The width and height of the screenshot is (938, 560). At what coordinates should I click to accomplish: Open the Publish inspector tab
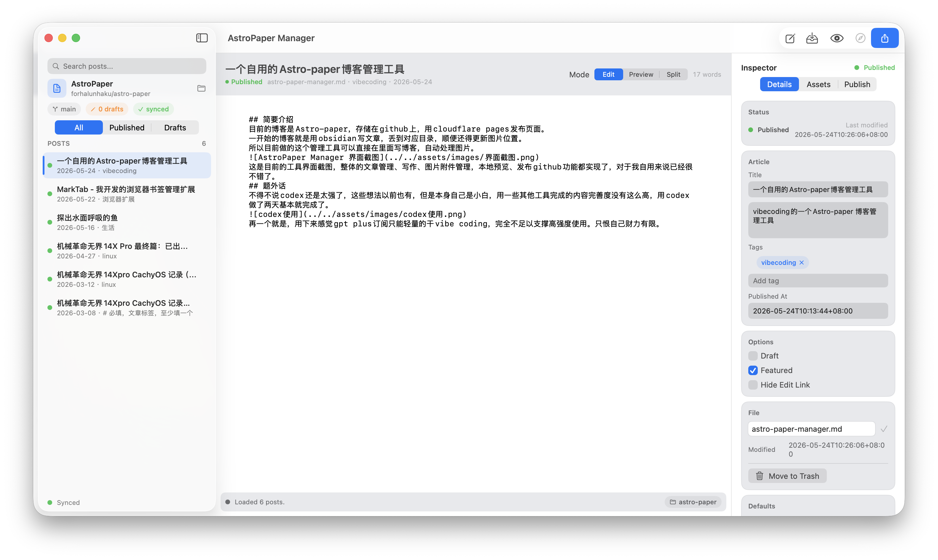(x=857, y=84)
